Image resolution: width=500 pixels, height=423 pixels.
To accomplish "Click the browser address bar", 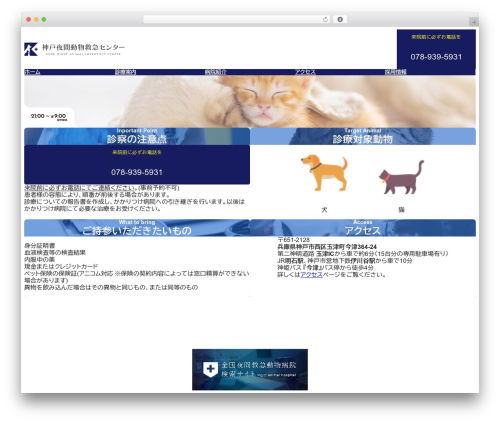I will coord(237,19).
